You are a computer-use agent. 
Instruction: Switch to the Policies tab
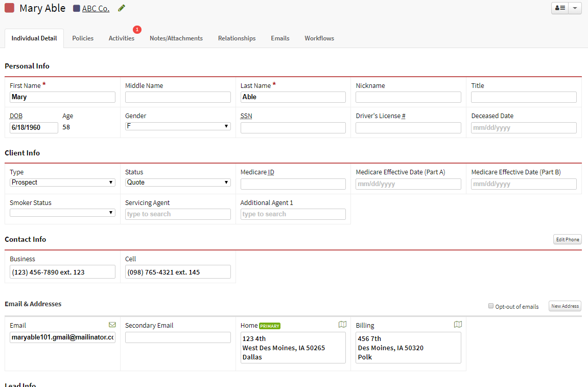(x=82, y=38)
